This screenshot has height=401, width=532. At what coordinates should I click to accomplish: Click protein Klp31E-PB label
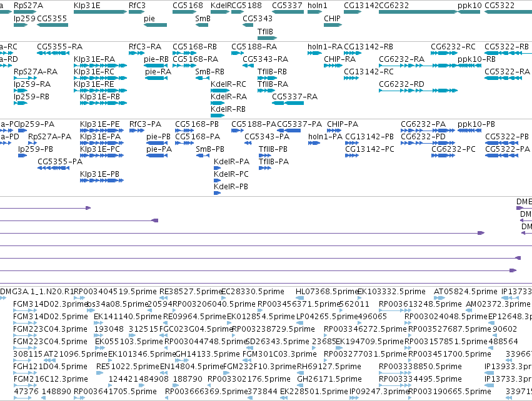click(100, 174)
